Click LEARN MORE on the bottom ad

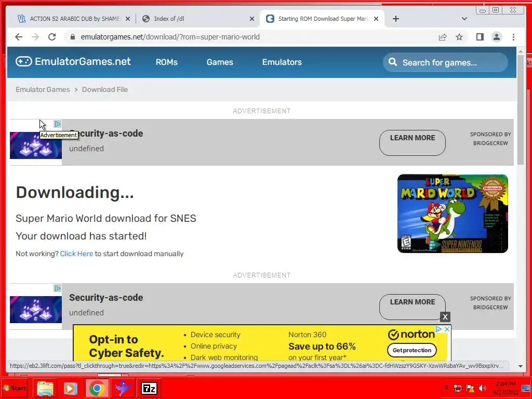(x=412, y=307)
